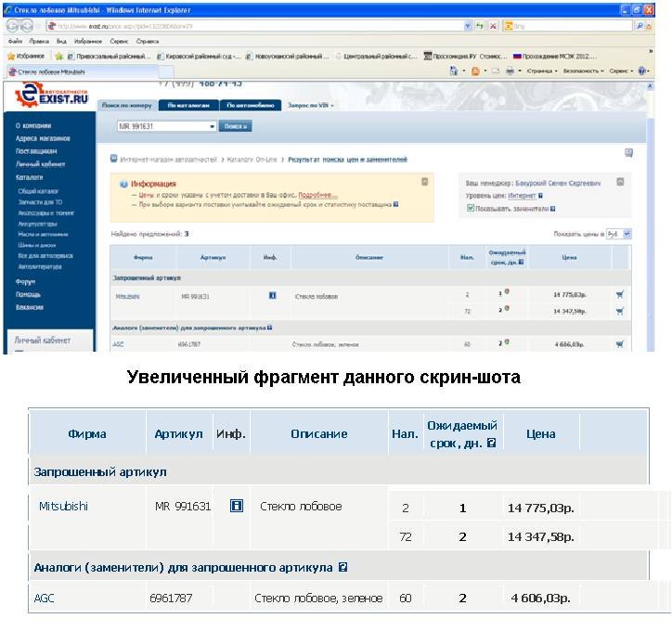This screenshot has height=644, width=672.
Task: Expand the Запрос по VIN dropdown
Action: [310, 105]
